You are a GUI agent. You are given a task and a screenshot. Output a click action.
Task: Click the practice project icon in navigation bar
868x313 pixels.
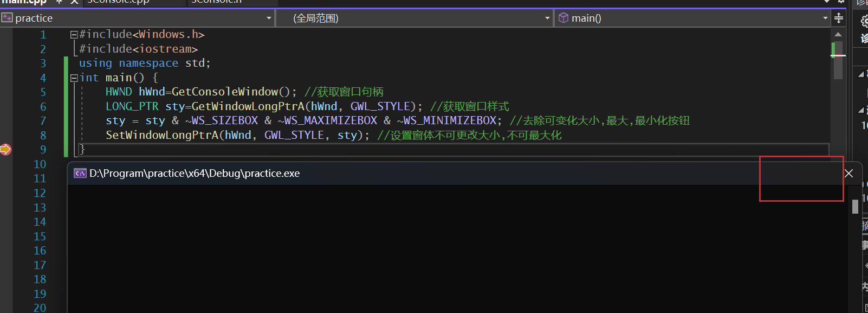pyautogui.click(x=7, y=18)
